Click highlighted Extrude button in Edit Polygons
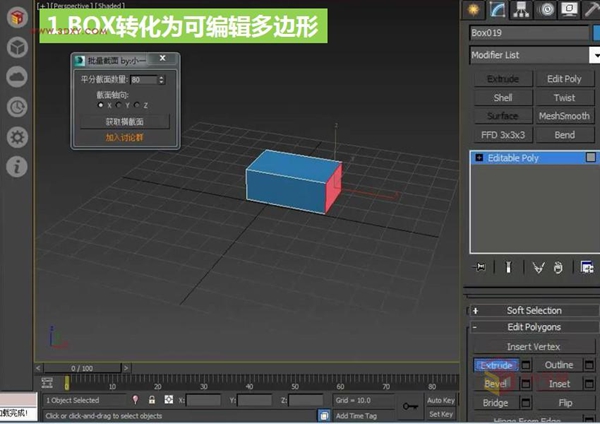Viewport: 600px width, 424px height. point(496,365)
